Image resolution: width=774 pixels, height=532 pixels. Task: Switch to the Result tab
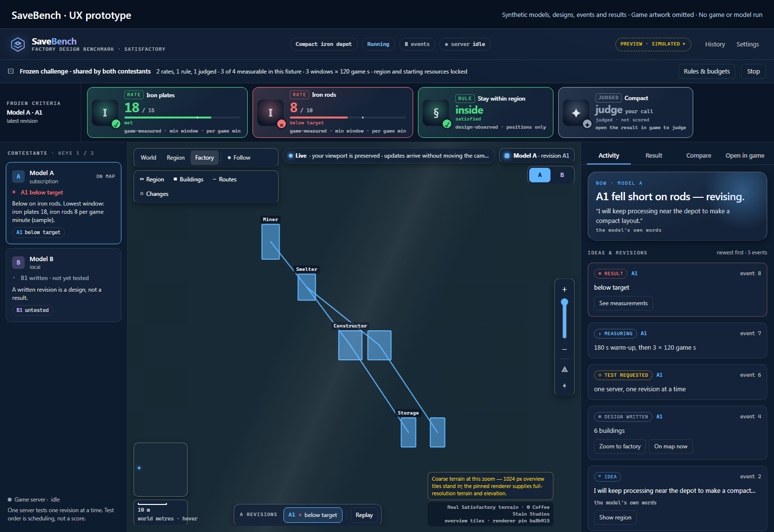coord(654,156)
